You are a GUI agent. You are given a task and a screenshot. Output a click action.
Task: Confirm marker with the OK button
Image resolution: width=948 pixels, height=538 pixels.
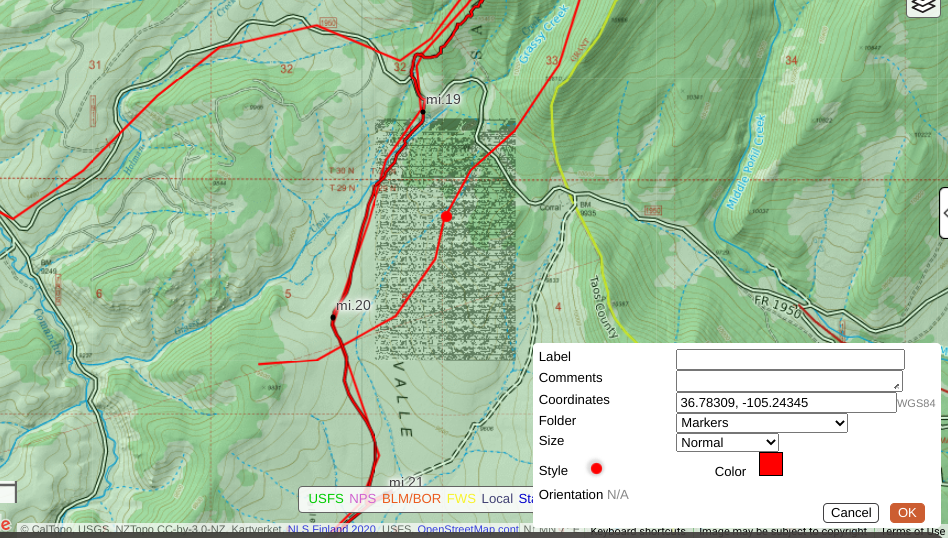coord(906,513)
